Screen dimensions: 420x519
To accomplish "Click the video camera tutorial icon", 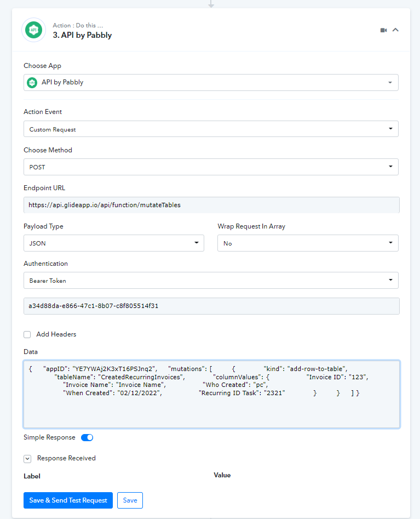I will click(383, 30).
